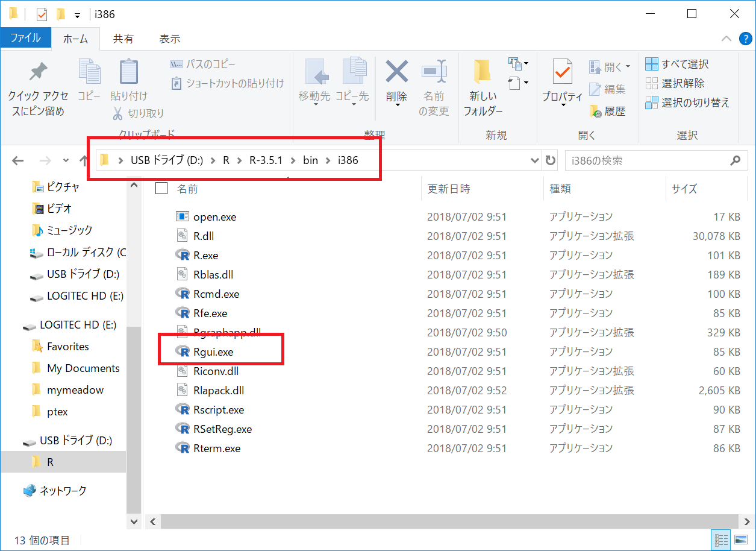This screenshot has height=551, width=756.
Task: Toggle the select-all checkbox next to 名前
Action: point(161,189)
